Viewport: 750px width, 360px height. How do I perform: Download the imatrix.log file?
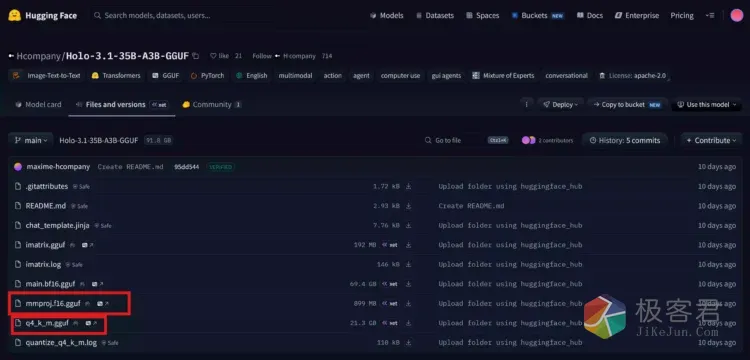(408, 264)
